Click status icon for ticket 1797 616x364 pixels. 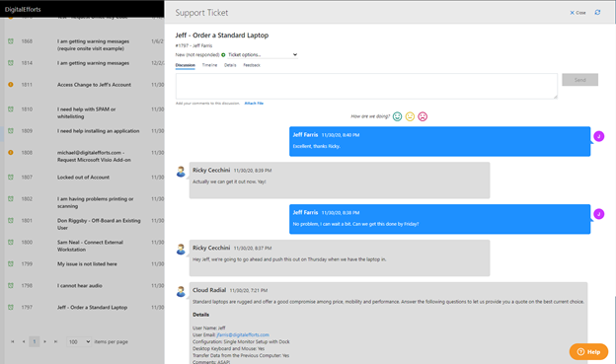(11, 307)
